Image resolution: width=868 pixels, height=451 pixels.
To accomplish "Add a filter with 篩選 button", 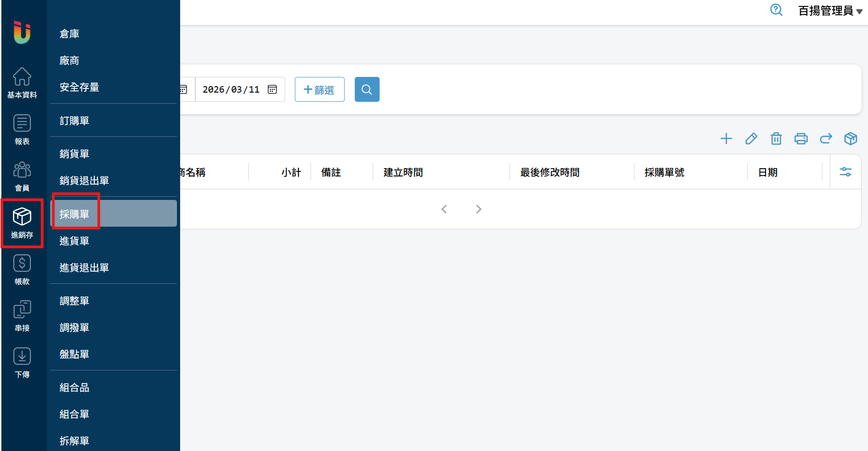I will point(319,89).
